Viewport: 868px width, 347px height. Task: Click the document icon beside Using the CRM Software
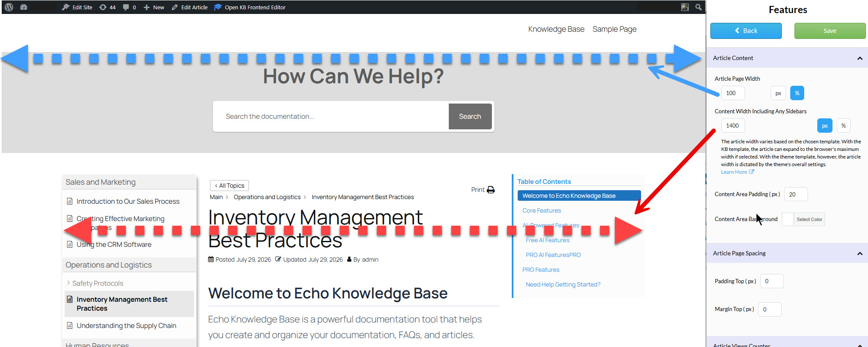pos(70,244)
